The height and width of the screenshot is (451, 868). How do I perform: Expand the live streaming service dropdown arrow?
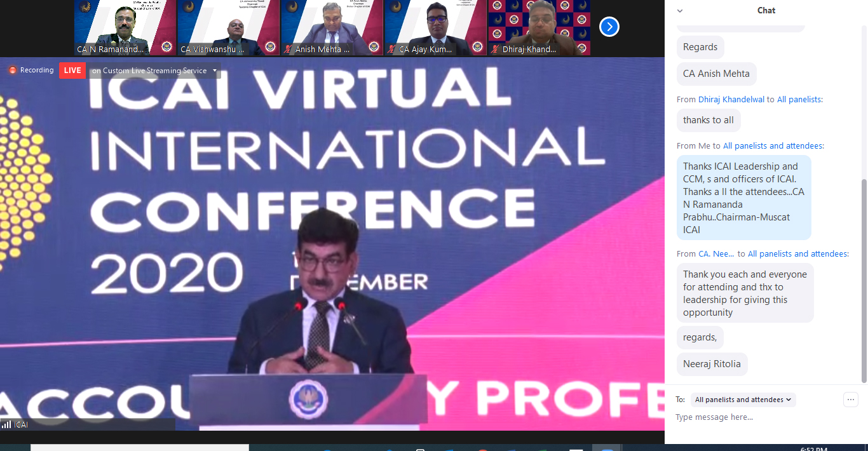(x=215, y=71)
